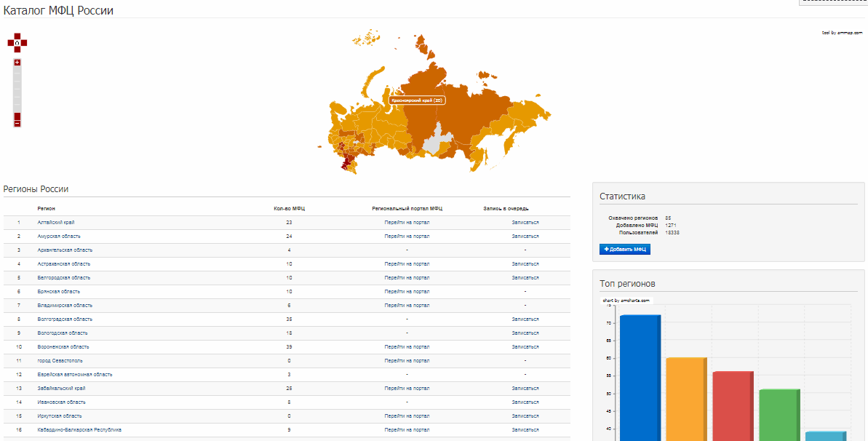The height and width of the screenshot is (441, 868).
Task: Open the Воронежская область region link
Action: point(63,346)
